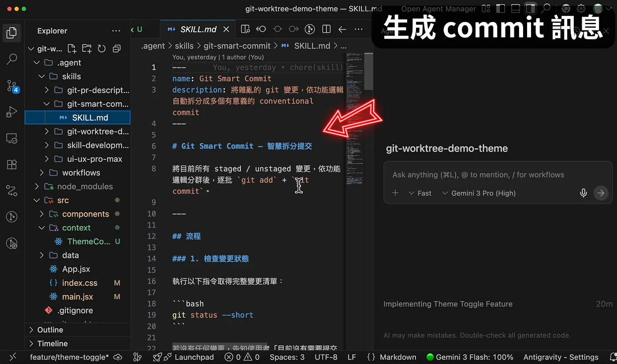The height and width of the screenshot is (364, 617).
Task: Open the settings gear in the title bar
Action: coord(581,8)
